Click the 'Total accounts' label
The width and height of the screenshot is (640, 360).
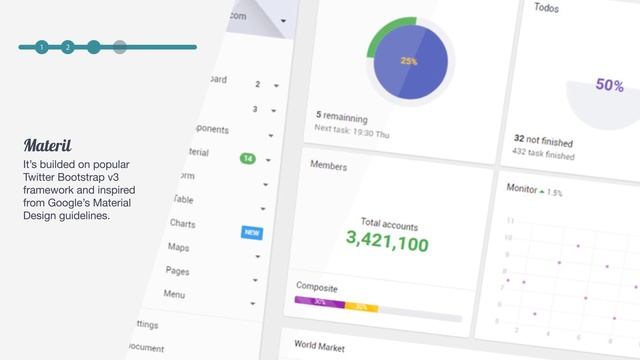pos(389,224)
